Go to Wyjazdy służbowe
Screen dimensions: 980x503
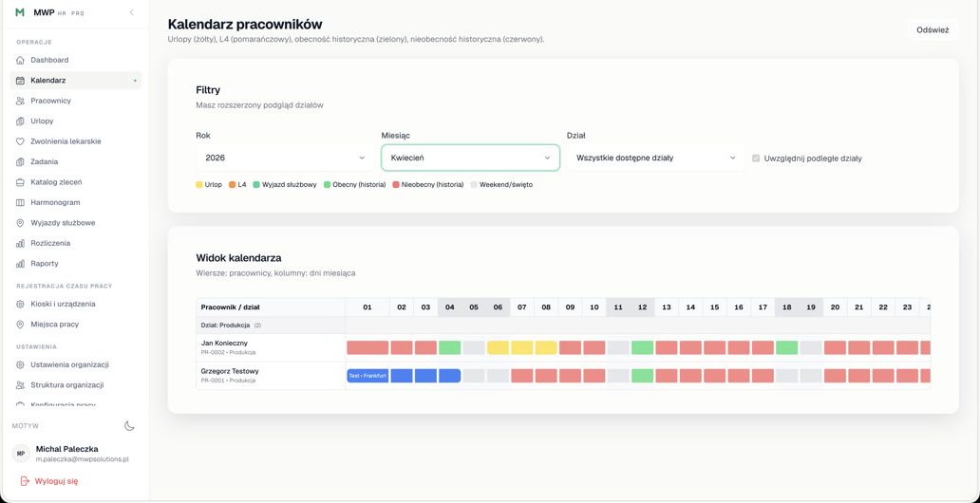(76, 223)
